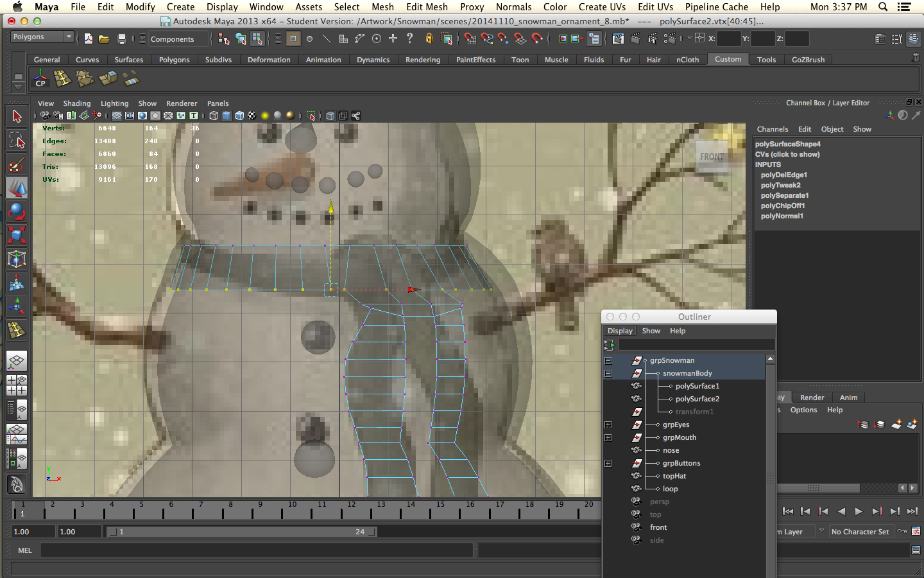Collapse snowmanBody node in Outliner

click(608, 373)
